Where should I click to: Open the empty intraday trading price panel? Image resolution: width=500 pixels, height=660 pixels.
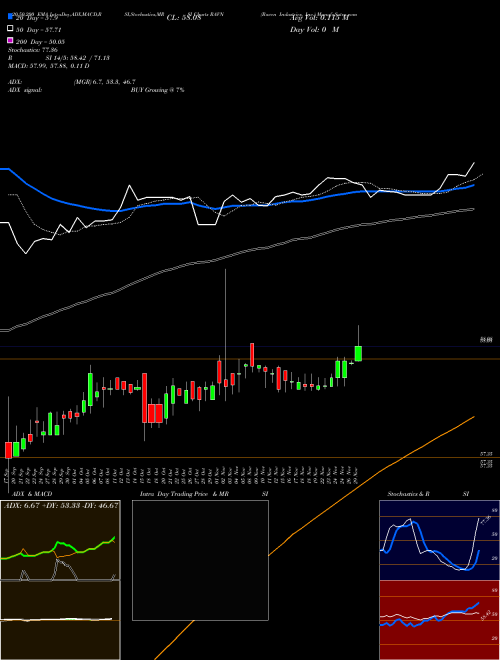coord(200,560)
